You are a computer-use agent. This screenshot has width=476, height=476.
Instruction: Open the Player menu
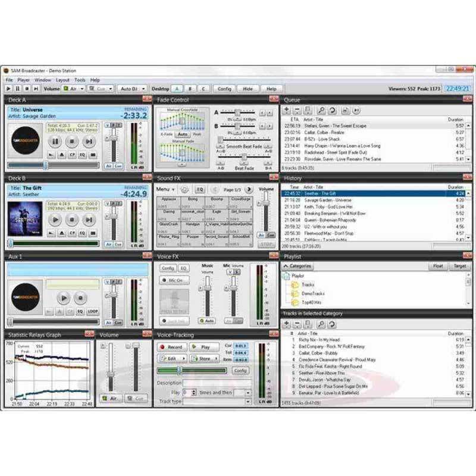coord(22,79)
